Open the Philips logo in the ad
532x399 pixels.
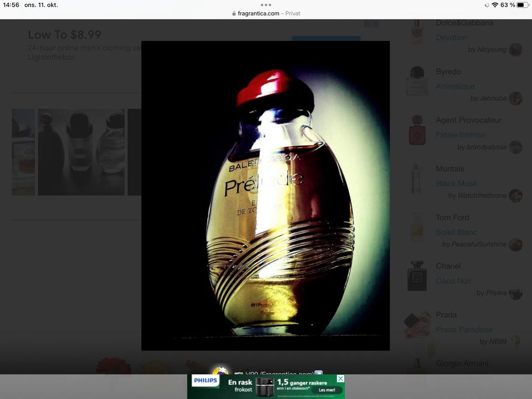tap(205, 381)
